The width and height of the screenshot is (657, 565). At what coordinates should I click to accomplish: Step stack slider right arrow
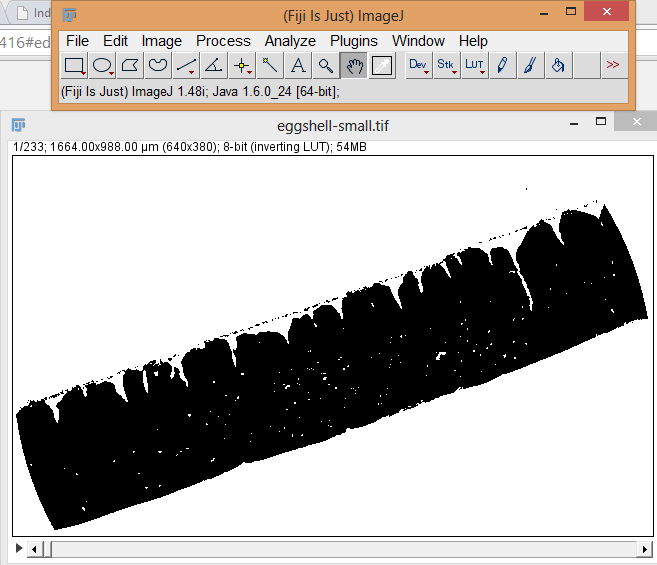(644, 549)
